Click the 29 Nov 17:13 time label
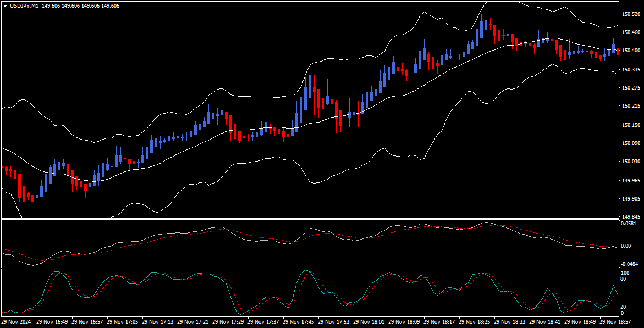Image resolution: width=644 pixels, height=328 pixels. pos(158,322)
